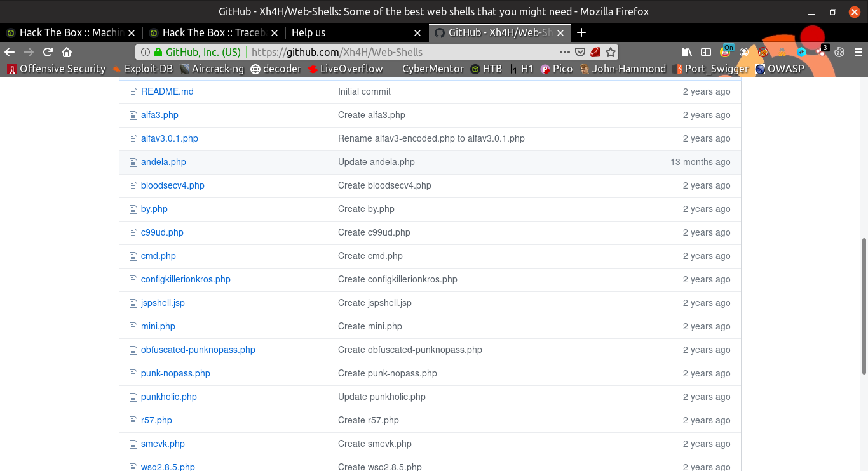Click file icon beside README.md
Screen dimensions: 868x471
pyautogui.click(x=133, y=92)
